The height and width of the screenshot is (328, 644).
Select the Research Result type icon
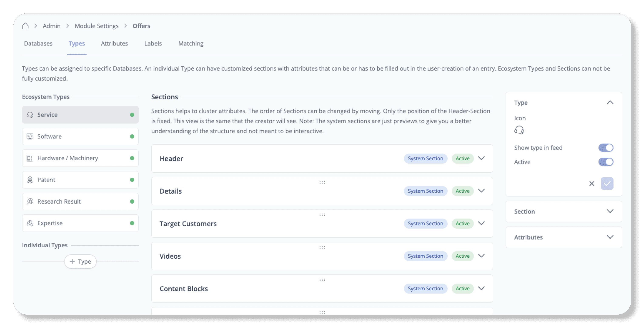(30, 201)
